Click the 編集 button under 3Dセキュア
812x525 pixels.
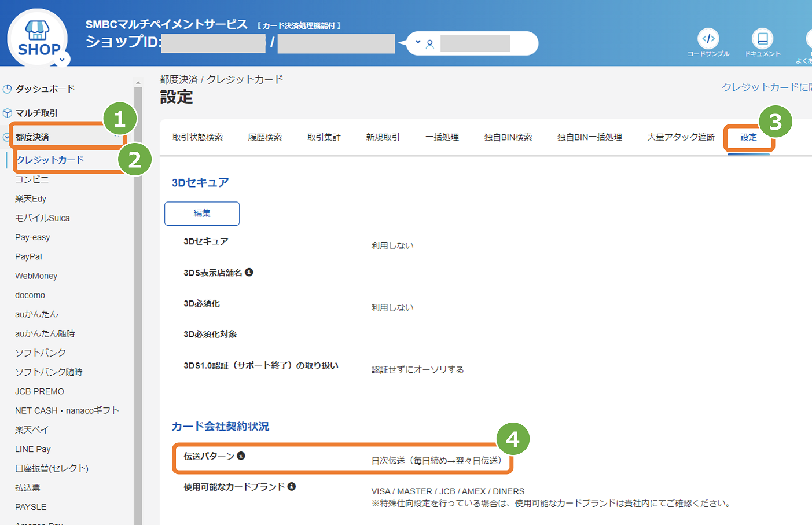point(202,214)
